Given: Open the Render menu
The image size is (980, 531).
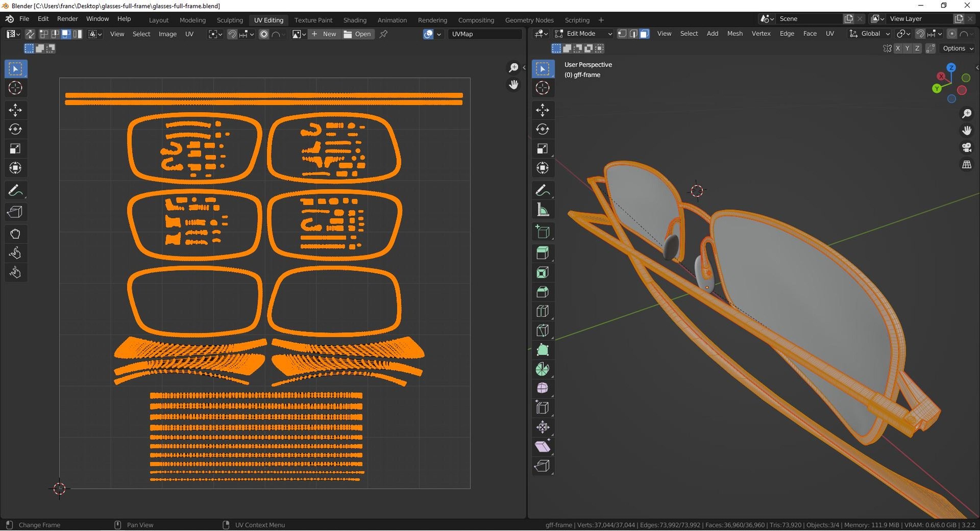Looking at the screenshot, I should point(67,19).
